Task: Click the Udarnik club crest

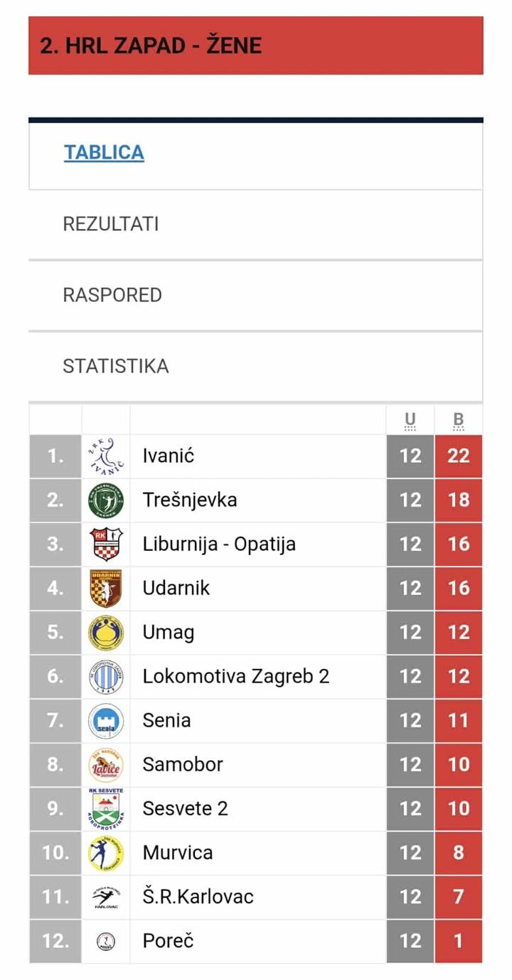Action: (106, 589)
